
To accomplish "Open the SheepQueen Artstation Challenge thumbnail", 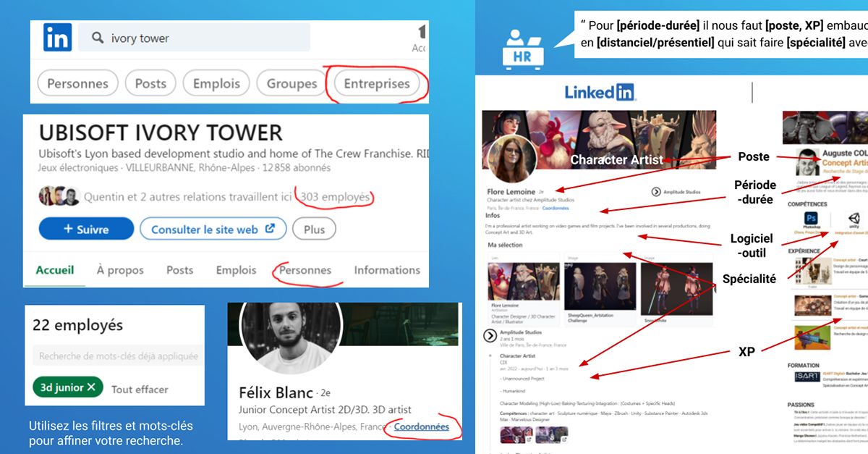I will 600,285.
